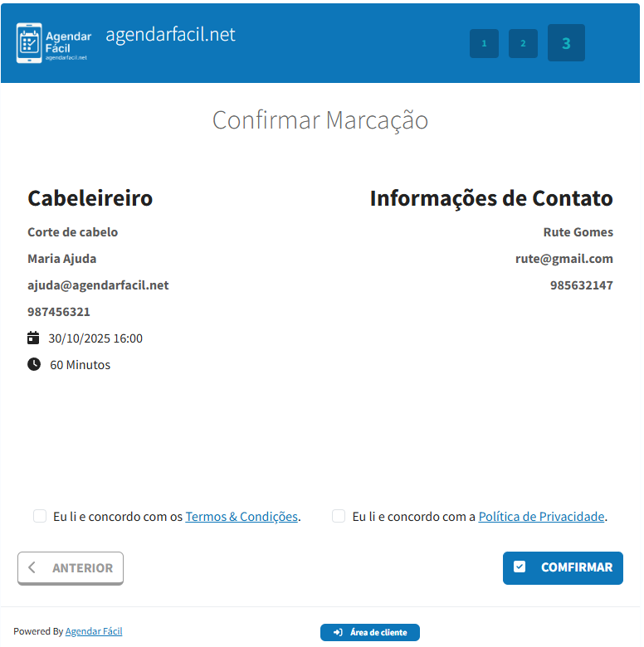The image size is (644, 647).
Task: Confirm the appointment with COMFIRMAR
Action: point(563,568)
